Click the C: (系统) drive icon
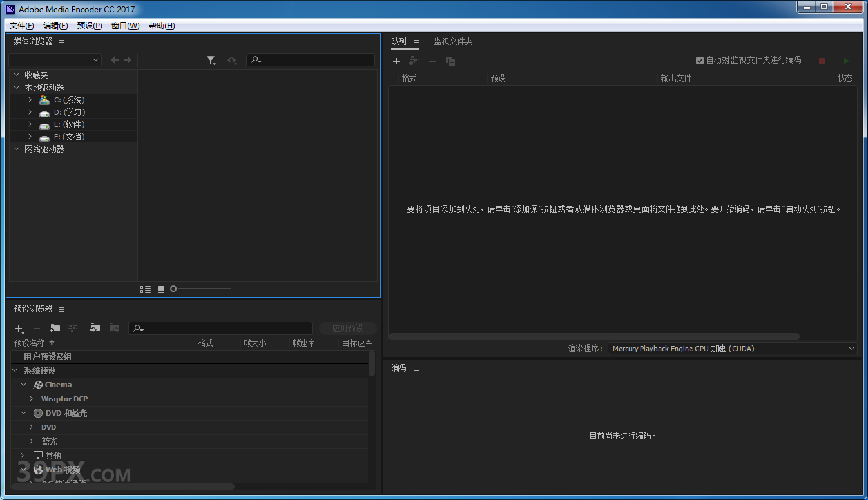 [44, 100]
